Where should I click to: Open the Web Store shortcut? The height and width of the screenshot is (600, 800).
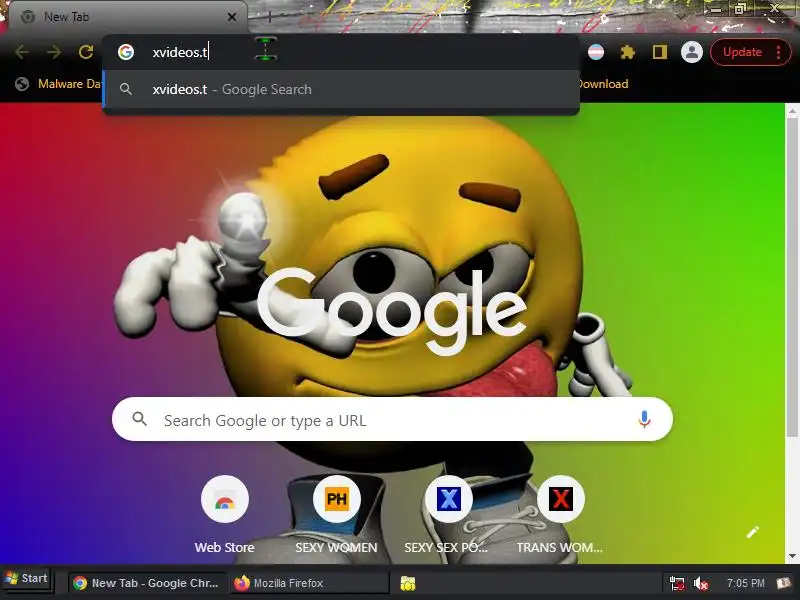pyautogui.click(x=224, y=515)
